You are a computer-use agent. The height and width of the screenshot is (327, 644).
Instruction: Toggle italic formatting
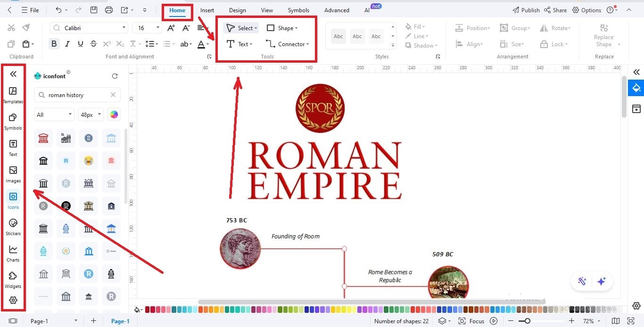click(67, 43)
